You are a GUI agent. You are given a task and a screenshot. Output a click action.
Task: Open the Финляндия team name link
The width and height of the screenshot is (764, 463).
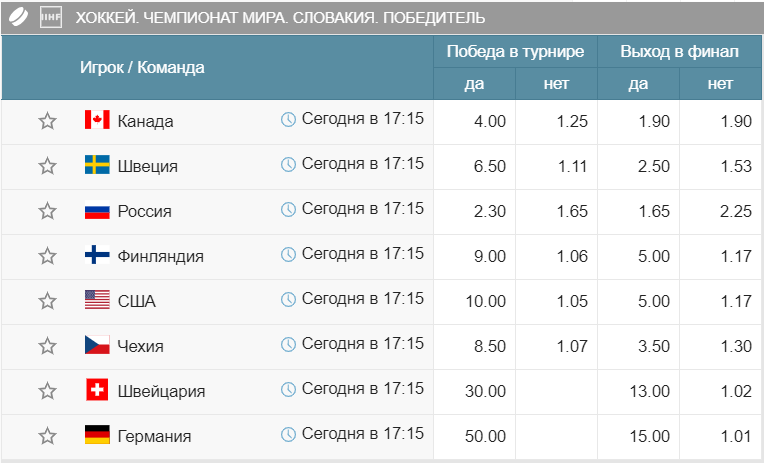point(160,257)
